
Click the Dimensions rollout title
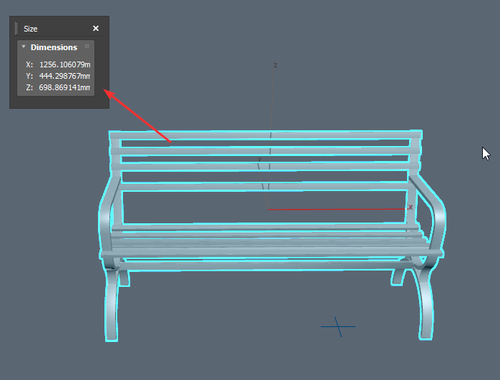coord(54,47)
